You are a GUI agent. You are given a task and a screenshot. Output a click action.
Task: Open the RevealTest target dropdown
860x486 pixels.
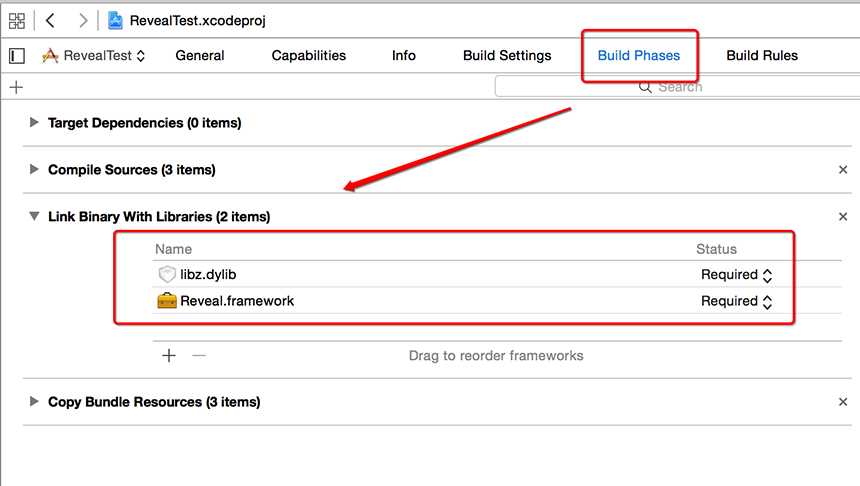pos(95,56)
